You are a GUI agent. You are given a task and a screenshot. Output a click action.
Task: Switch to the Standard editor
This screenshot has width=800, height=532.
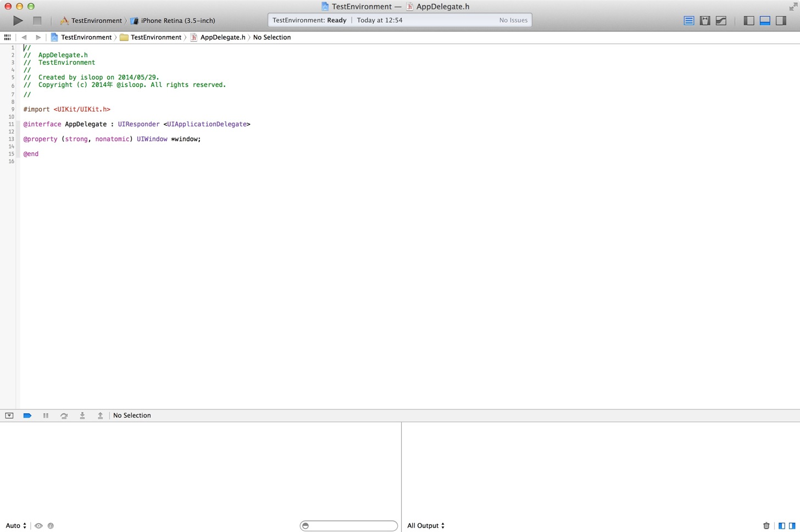pos(688,20)
